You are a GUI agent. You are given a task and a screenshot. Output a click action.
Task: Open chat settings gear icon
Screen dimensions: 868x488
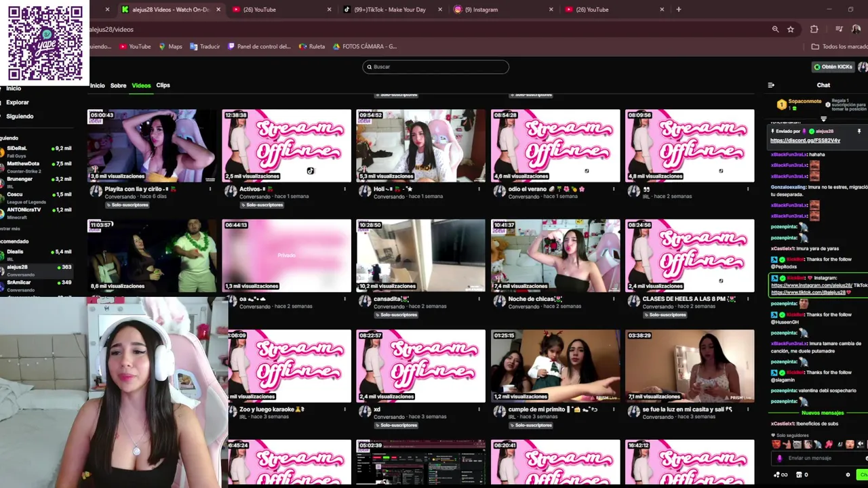(x=848, y=474)
